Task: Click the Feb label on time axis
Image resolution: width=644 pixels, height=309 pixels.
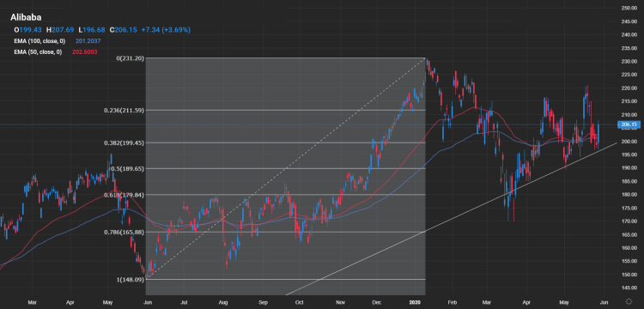Action: [x=453, y=302]
